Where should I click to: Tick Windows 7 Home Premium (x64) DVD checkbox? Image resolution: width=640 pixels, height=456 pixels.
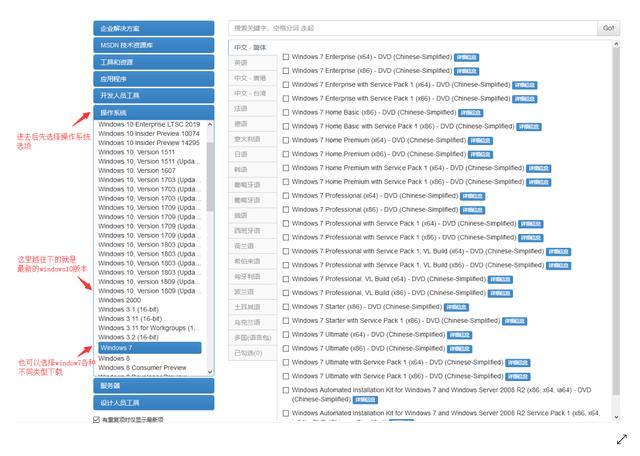tap(286, 141)
